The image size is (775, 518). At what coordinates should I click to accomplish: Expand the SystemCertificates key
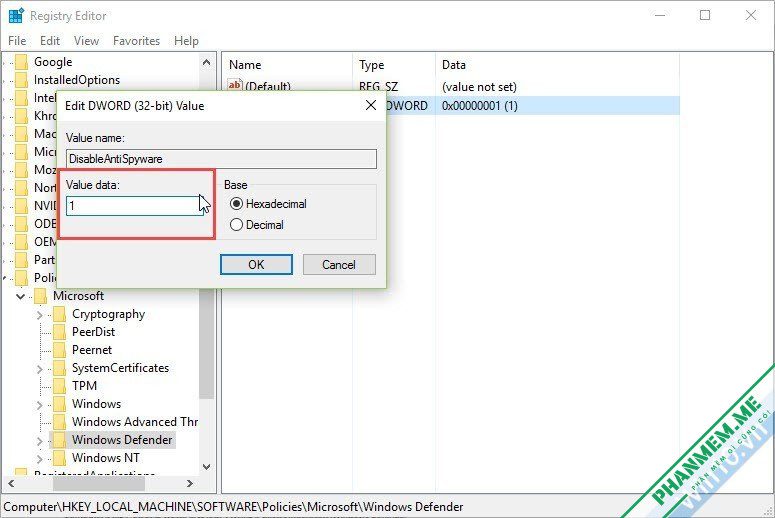40,368
